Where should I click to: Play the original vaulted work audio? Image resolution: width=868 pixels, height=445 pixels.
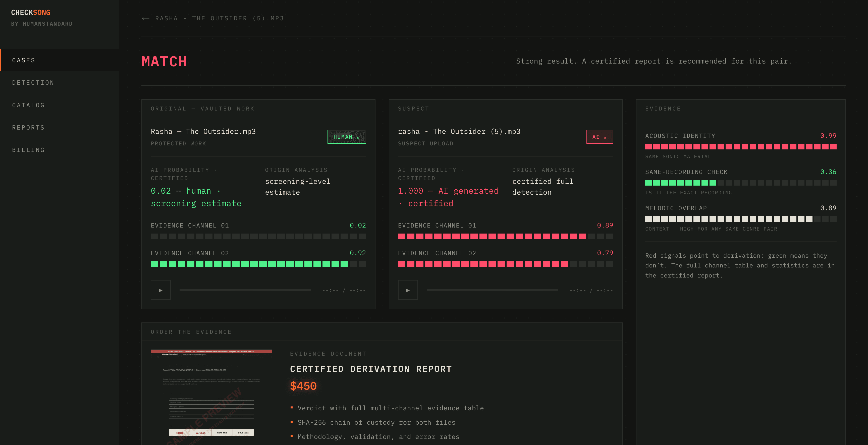[x=160, y=290]
